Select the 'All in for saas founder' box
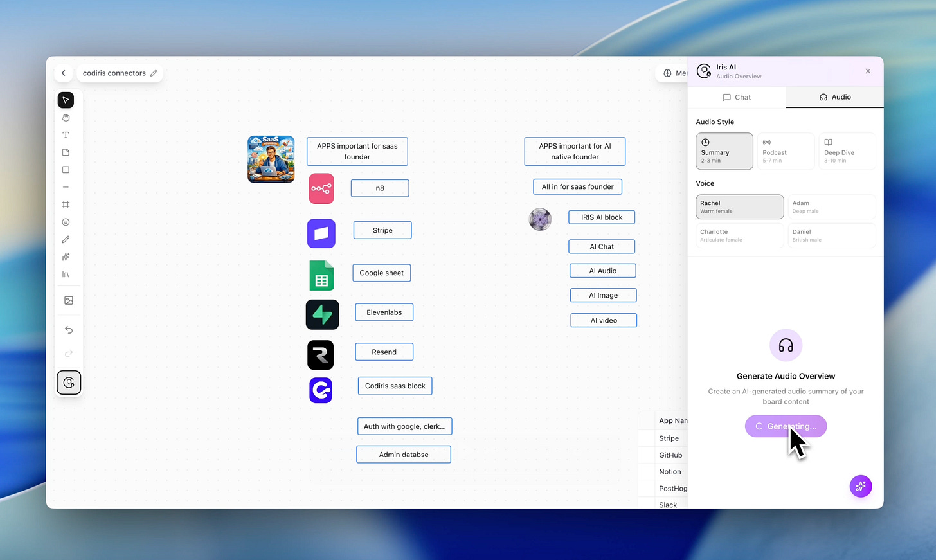This screenshot has width=936, height=560. pyautogui.click(x=578, y=186)
